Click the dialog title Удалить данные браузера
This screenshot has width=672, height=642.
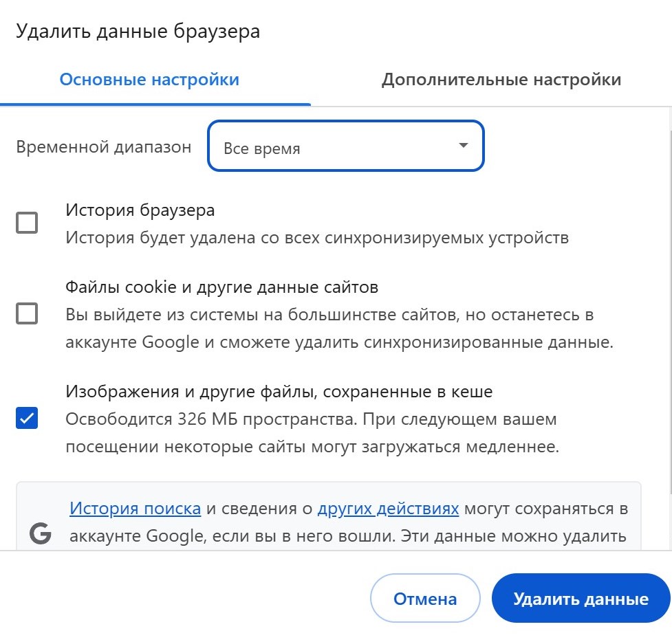(x=138, y=32)
